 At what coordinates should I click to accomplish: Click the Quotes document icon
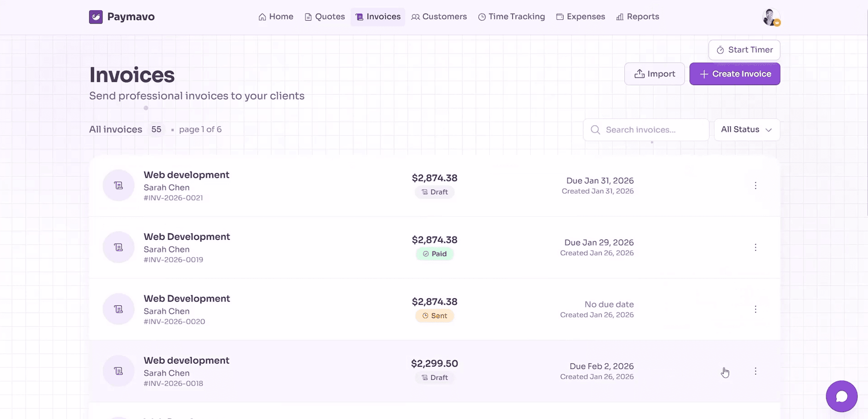[308, 17]
